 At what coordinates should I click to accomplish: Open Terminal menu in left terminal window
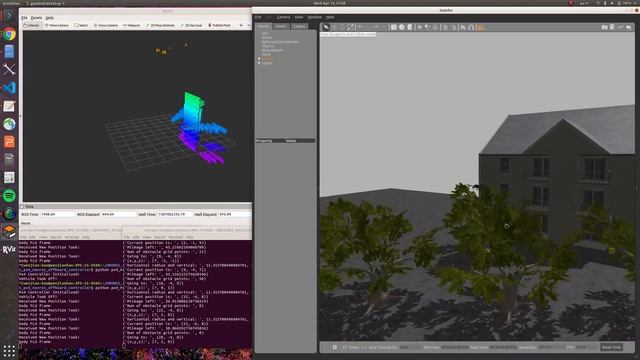[x=71, y=237]
